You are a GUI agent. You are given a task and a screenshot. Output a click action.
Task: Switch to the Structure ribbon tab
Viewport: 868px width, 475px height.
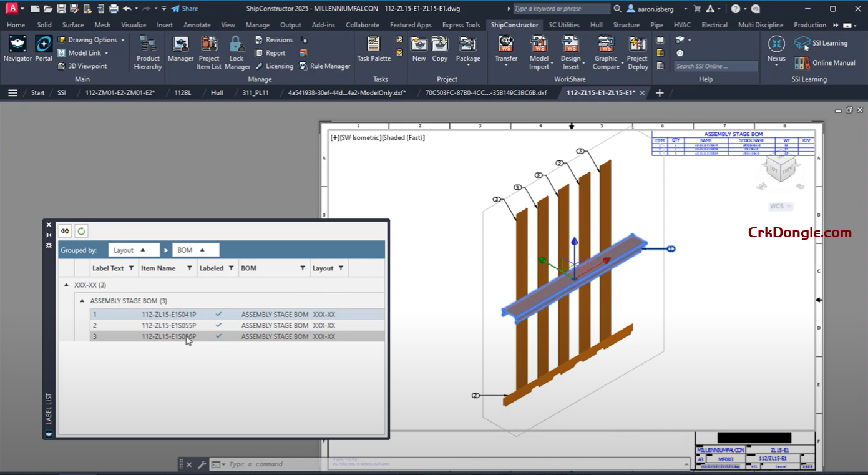tap(626, 25)
